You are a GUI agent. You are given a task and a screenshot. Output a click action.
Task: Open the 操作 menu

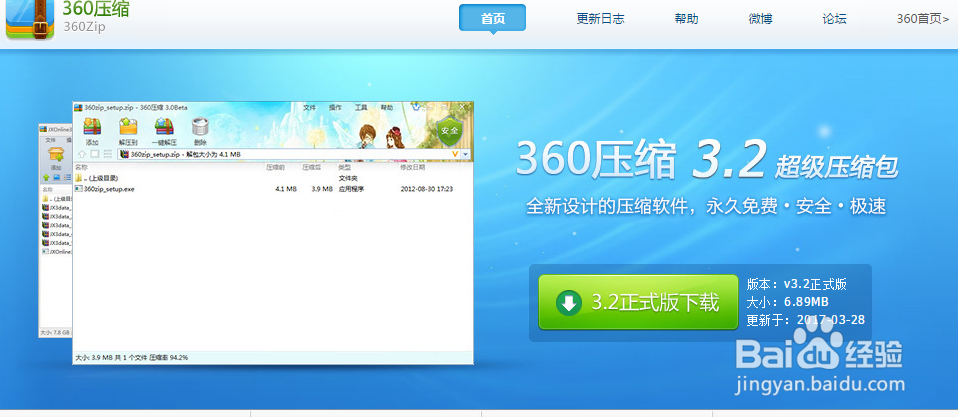pos(335,107)
